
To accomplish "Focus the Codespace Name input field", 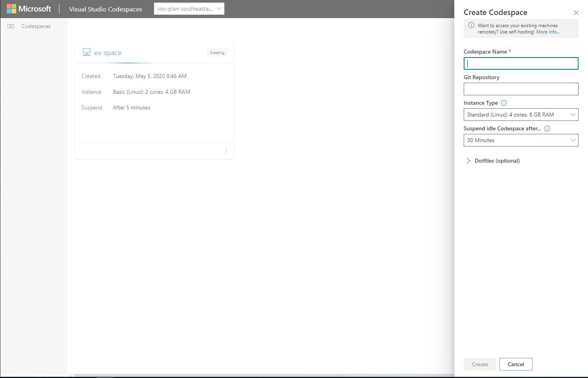I will coord(521,63).
